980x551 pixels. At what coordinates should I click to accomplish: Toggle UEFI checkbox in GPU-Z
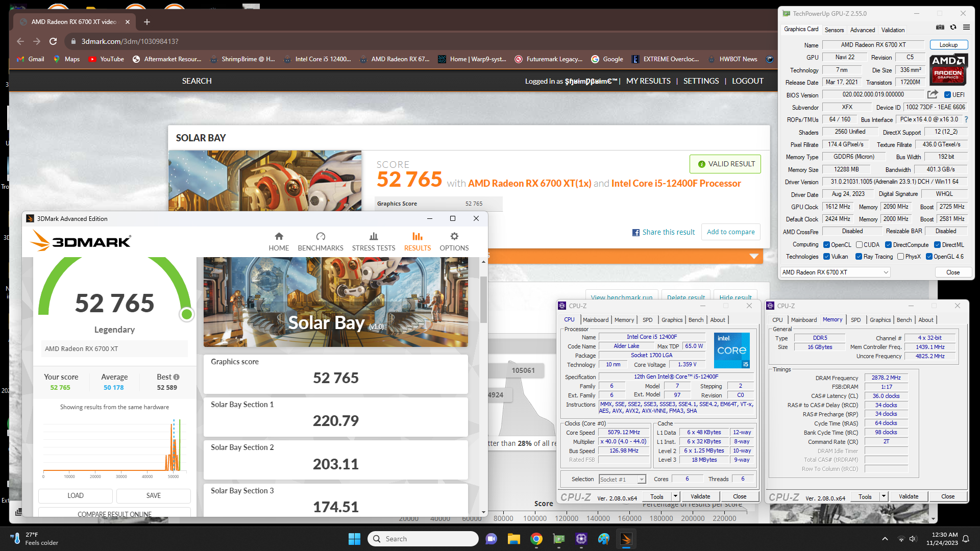tap(947, 95)
